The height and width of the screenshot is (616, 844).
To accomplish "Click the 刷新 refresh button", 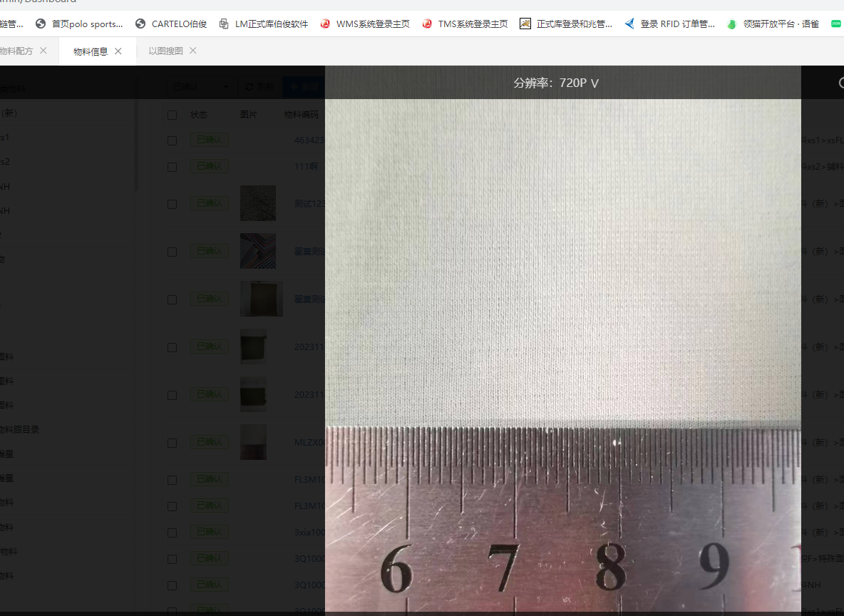I will click(x=259, y=87).
